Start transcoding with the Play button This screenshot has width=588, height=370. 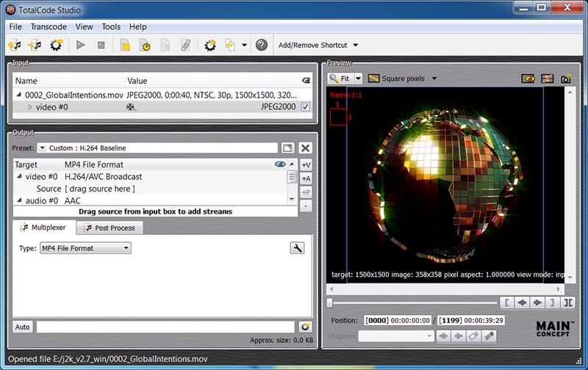point(80,45)
